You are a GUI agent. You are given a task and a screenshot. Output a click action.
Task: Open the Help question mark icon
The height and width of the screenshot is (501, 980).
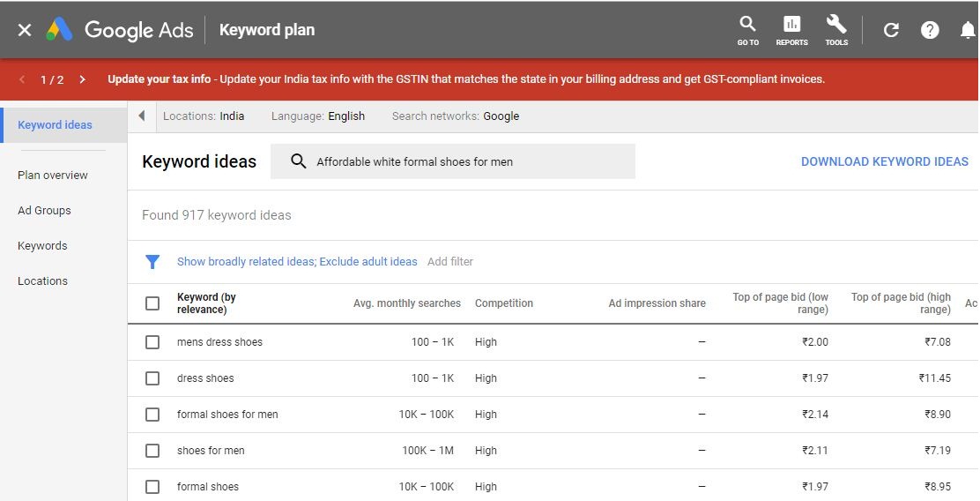pos(930,30)
